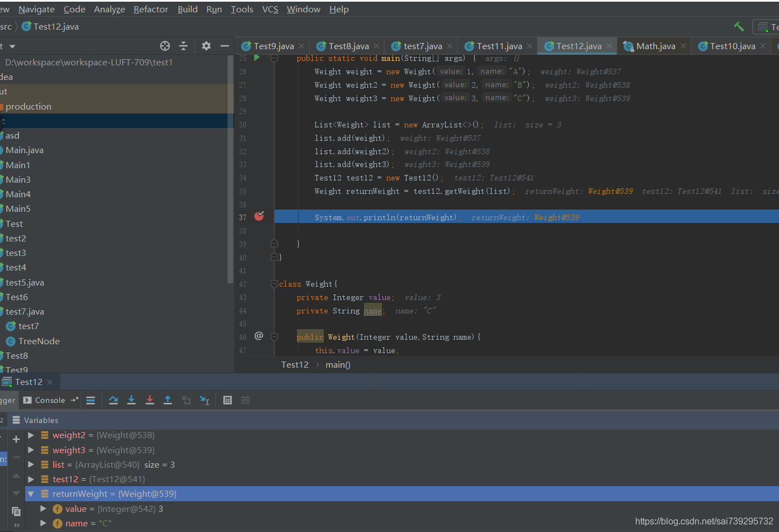Open the Refactor menu
Screen dimensions: 779x532
tap(150, 9)
